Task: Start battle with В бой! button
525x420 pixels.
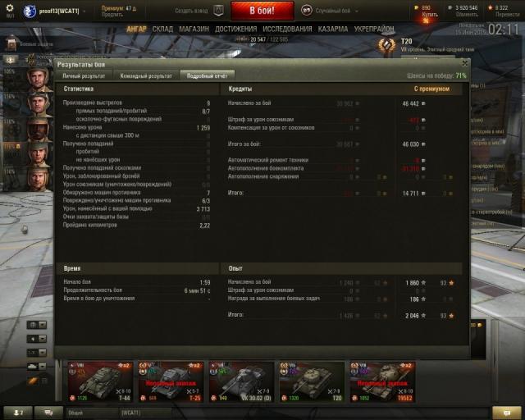Action: [x=262, y=11]
